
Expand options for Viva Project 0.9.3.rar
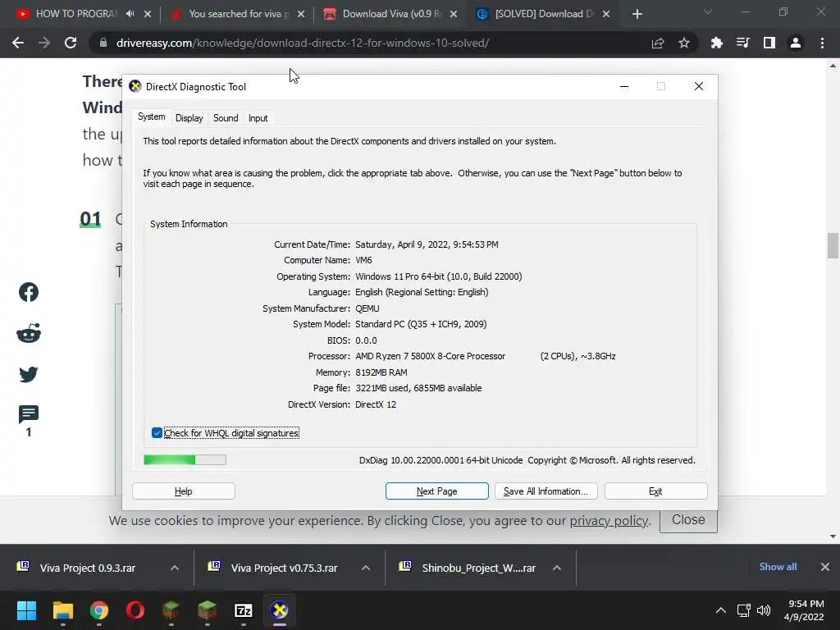175,568
